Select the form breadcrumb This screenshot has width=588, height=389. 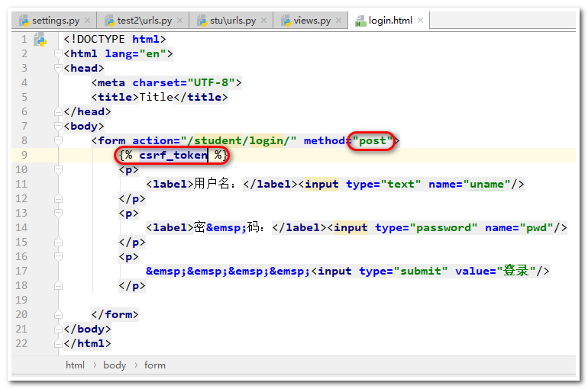[155, 365]
